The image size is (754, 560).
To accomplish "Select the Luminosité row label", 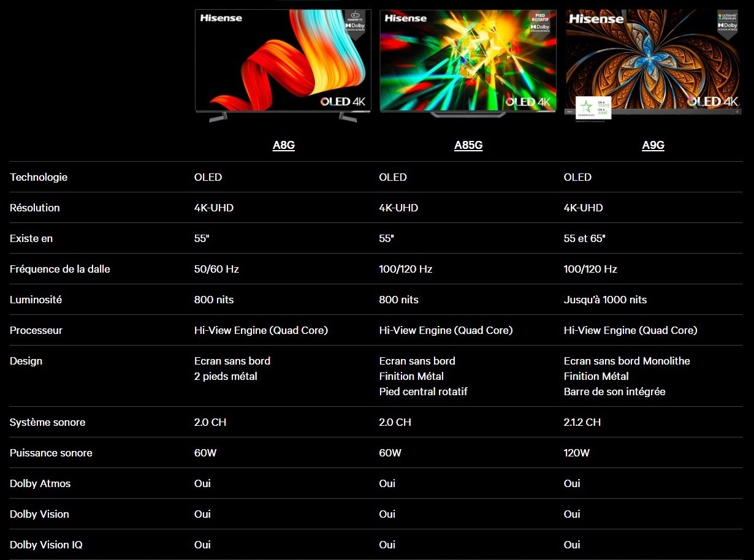I will (36, 300).
